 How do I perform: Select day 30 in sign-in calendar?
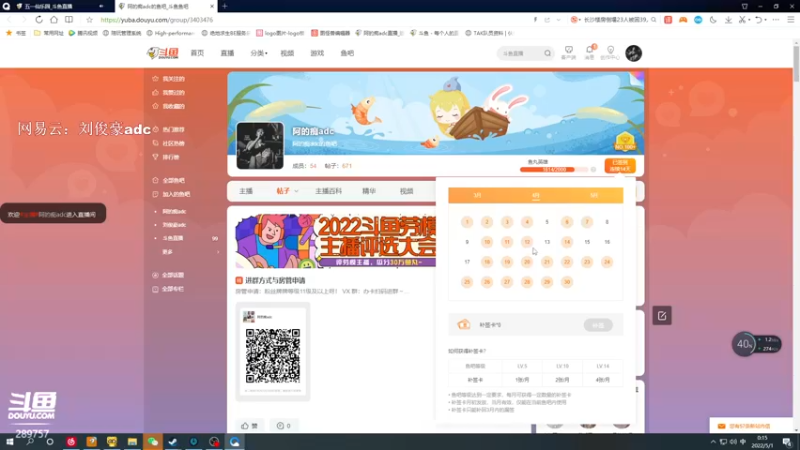567,282
